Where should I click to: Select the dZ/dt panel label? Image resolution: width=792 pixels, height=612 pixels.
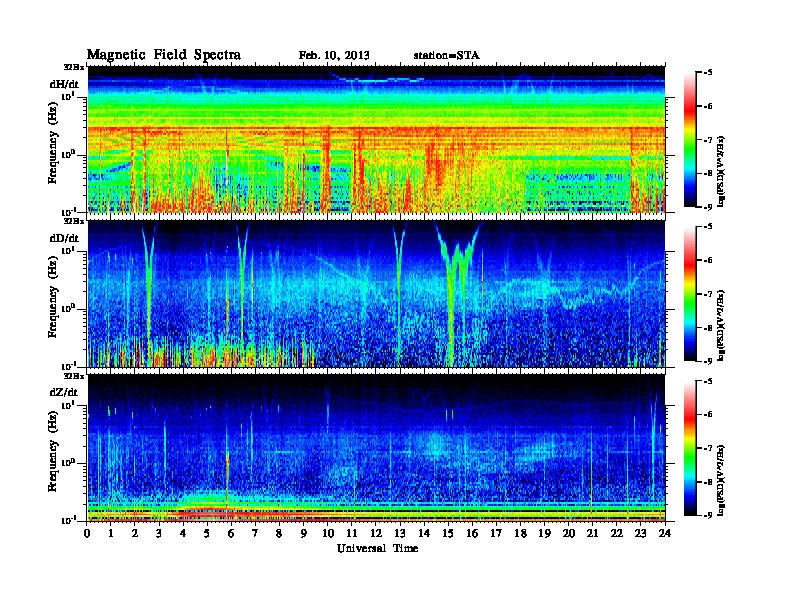(x=64, y=392)
